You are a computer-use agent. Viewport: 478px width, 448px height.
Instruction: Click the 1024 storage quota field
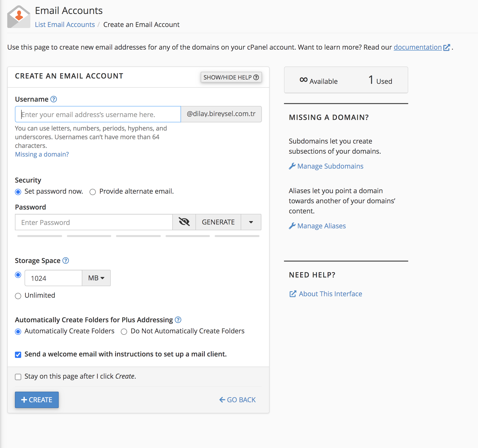click(x=53, y=278)
